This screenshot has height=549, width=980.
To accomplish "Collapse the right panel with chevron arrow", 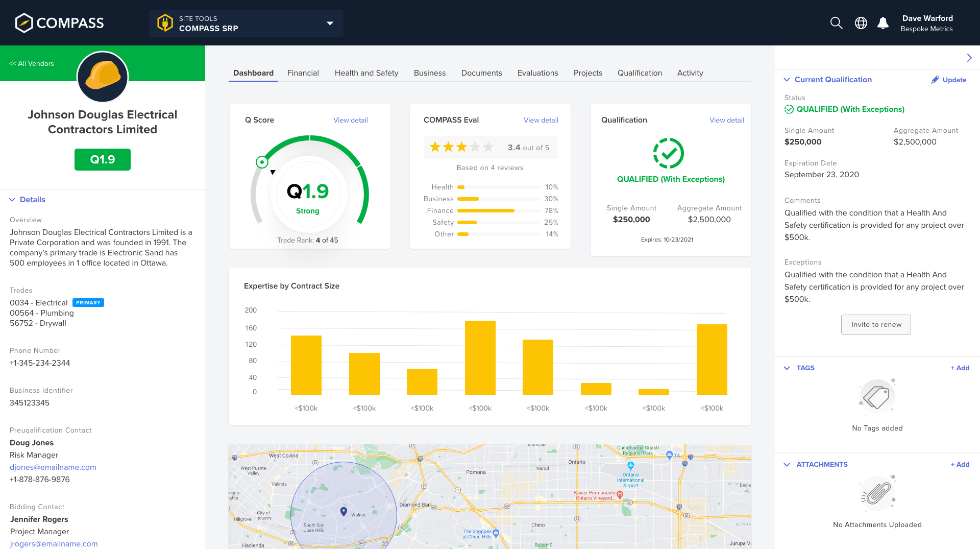I will (x=969, y=58).
